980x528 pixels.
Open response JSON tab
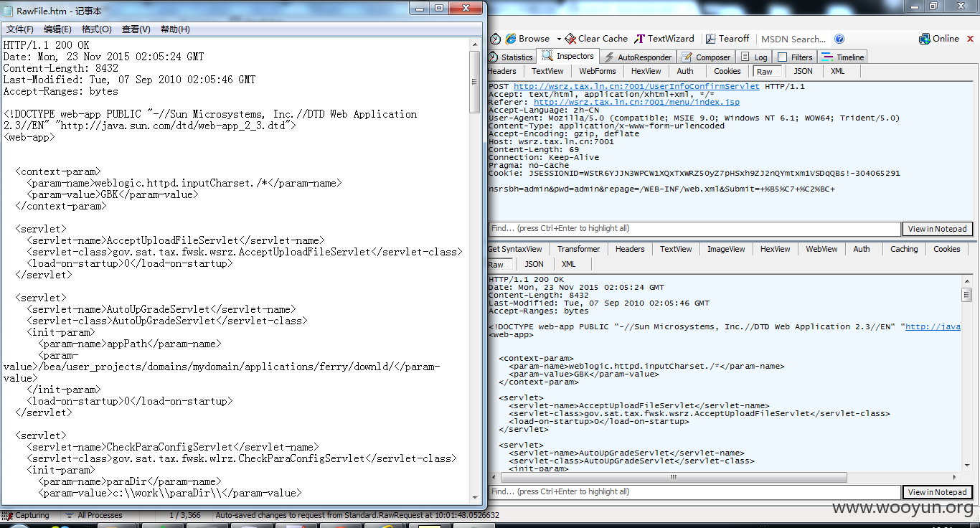534,264
